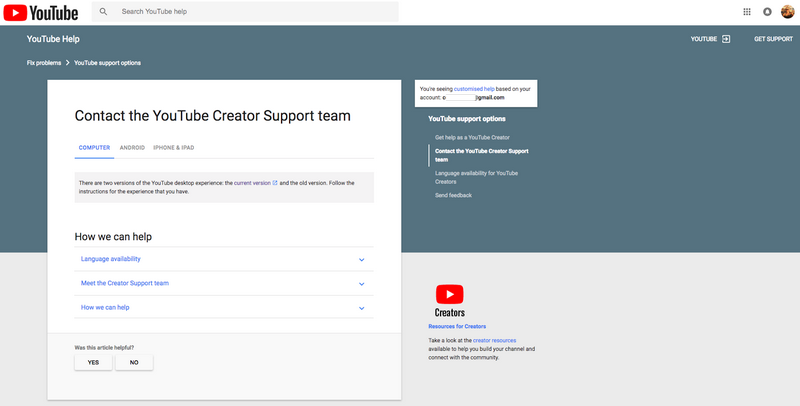Click NO for article helpful
Viewport: 800px width, 406px height.
[x=134, y=362]
